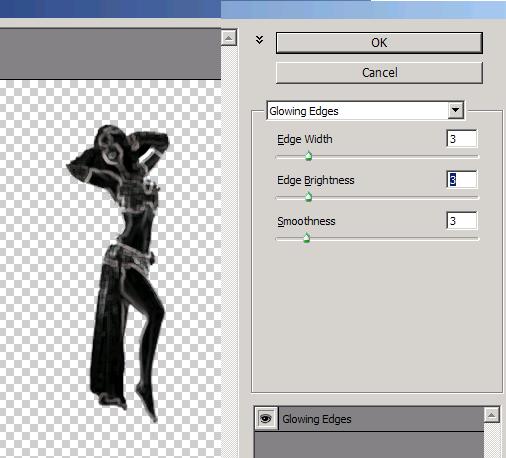
Task: Click the Edge Width slider handle
Action: pyautogui.click(x=308, y=156)
